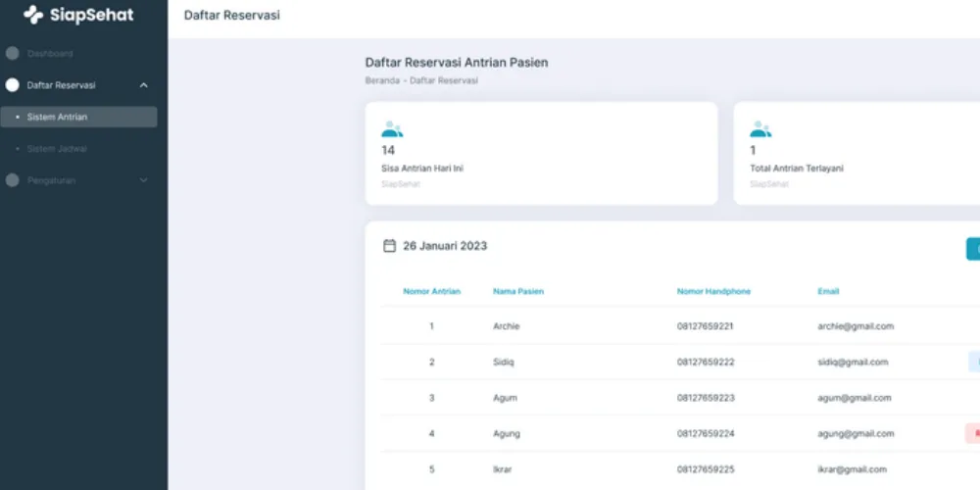The width and height of the screenshot is (980, 490).
Task: Click the Nomor Antrian column header
Action: pyautogui.click(x=432, y=291)
